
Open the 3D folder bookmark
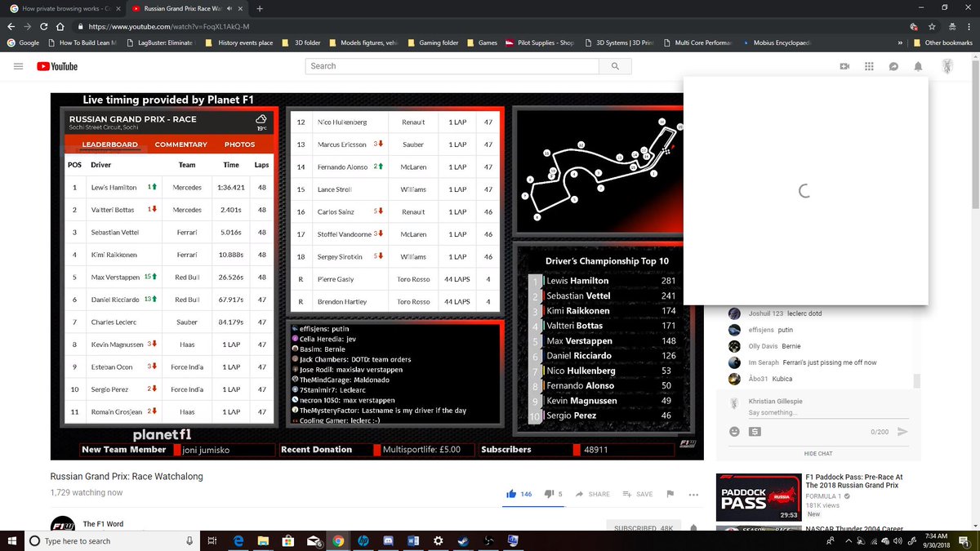[x=301, y=42]
